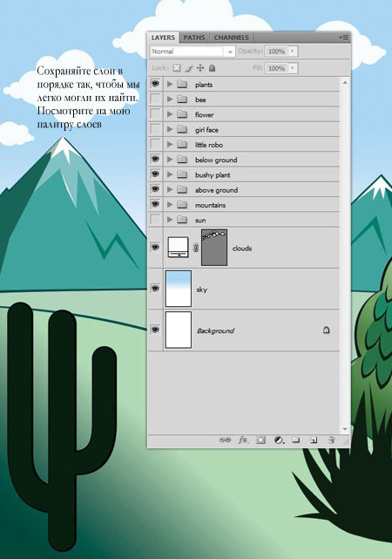Viewport: 392px width, 559px height.
Task: Expand the above ground group triangle
Action: [x=170, y=189]
